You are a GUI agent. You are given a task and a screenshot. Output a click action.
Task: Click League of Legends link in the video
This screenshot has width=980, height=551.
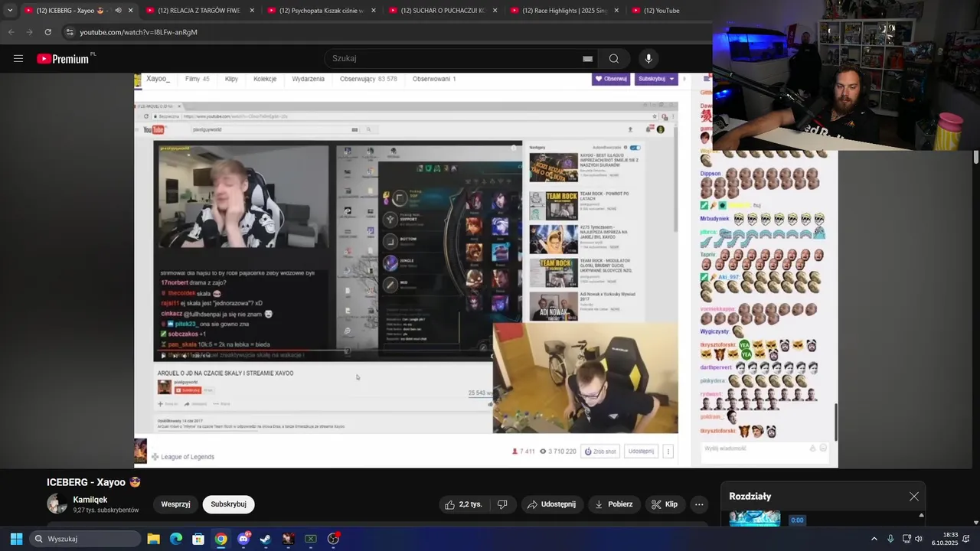188,457
